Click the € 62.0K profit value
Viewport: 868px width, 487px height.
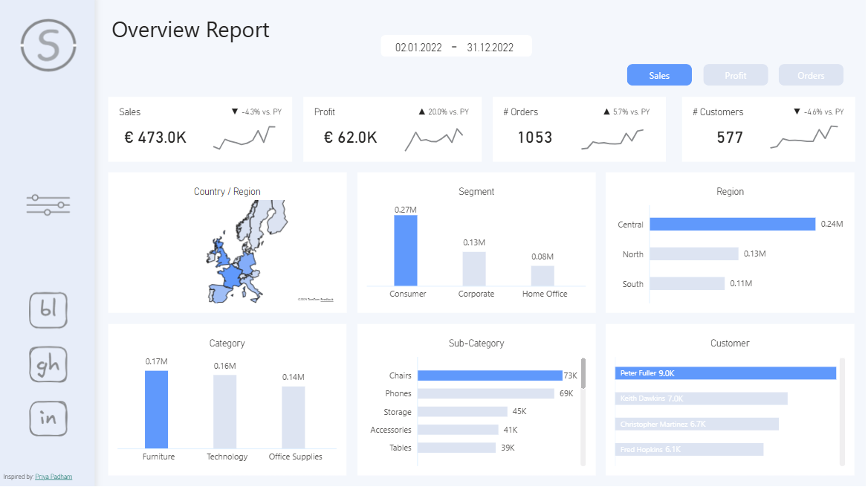point(351,138)
